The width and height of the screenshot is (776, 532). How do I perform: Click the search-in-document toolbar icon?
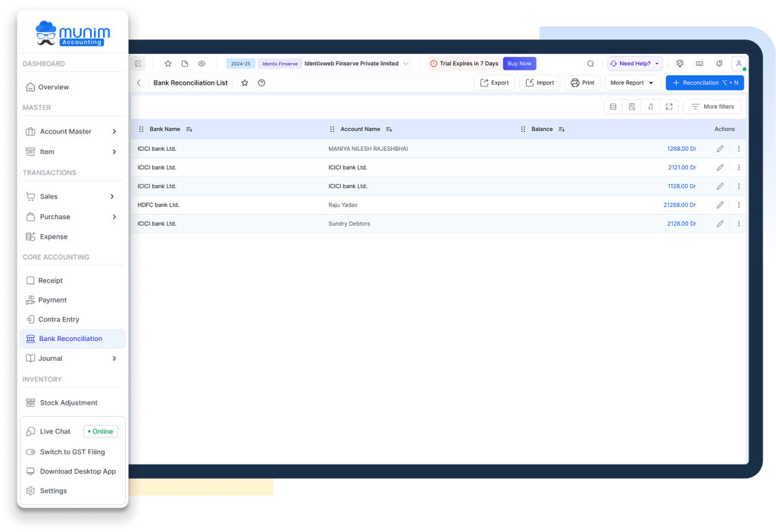(631, 106)
